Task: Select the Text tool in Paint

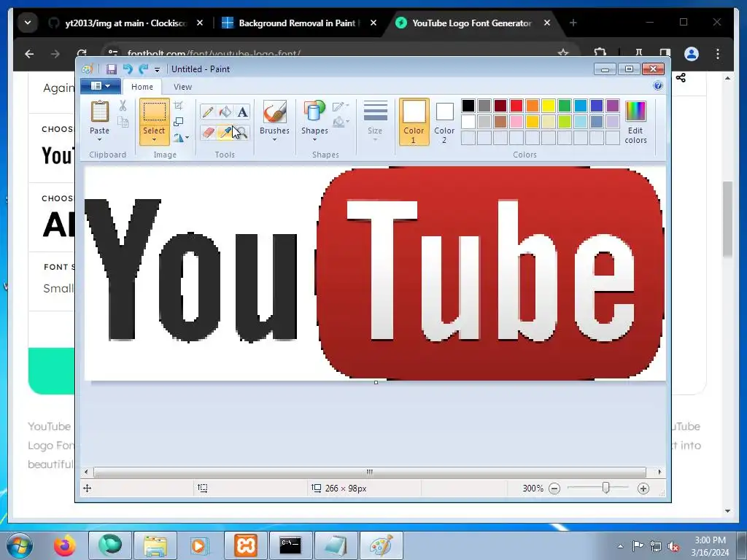Action: coord(242,112)
